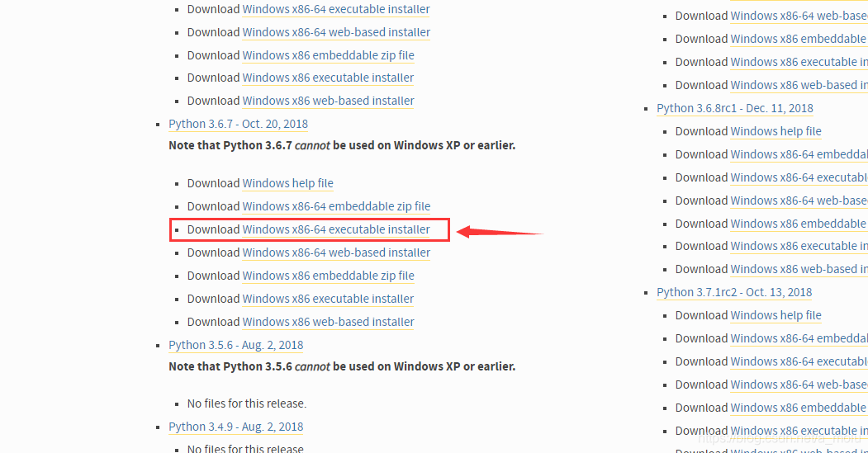This screenshot has height=453, width=868.
Task: Click Windows x86 executable installer above the Python 3.6.7 heading
Action: pyautogui.click(x=328, y=78)
